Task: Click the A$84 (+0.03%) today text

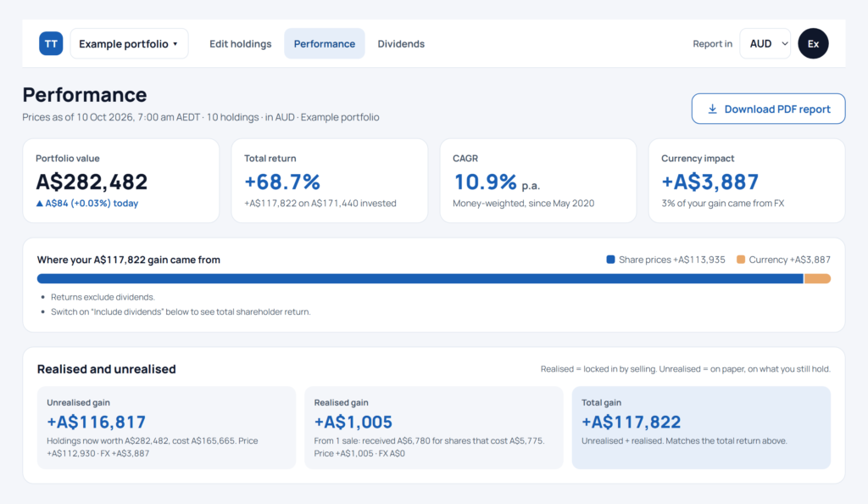Action: pyautogui.click(x=92, y=204)
